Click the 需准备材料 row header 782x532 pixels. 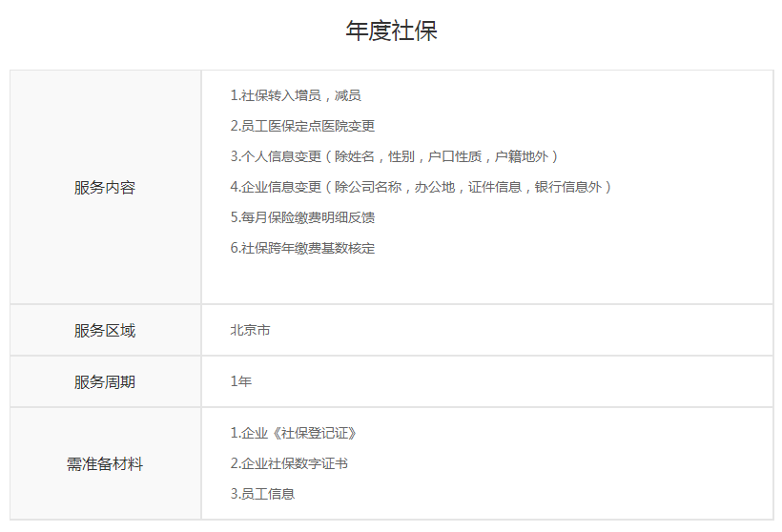(105, 464)
